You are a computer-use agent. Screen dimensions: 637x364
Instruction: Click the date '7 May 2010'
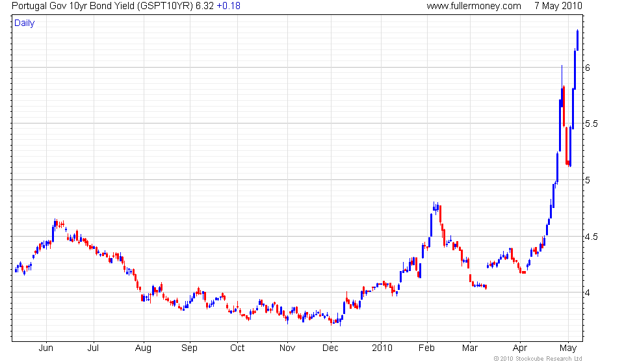point(558,6)
